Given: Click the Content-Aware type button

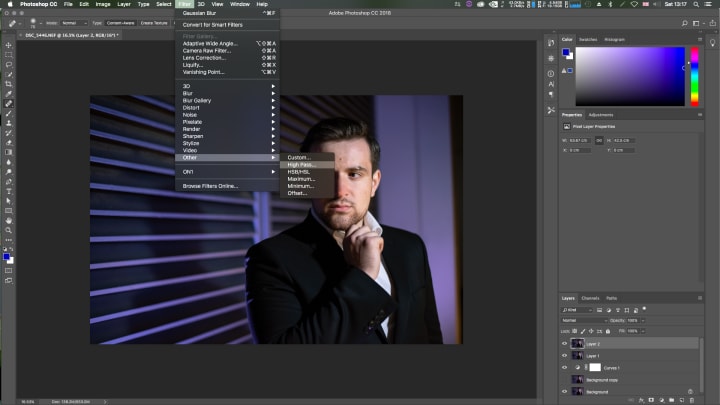Looking at the screenshot, I should click(121, 23).
